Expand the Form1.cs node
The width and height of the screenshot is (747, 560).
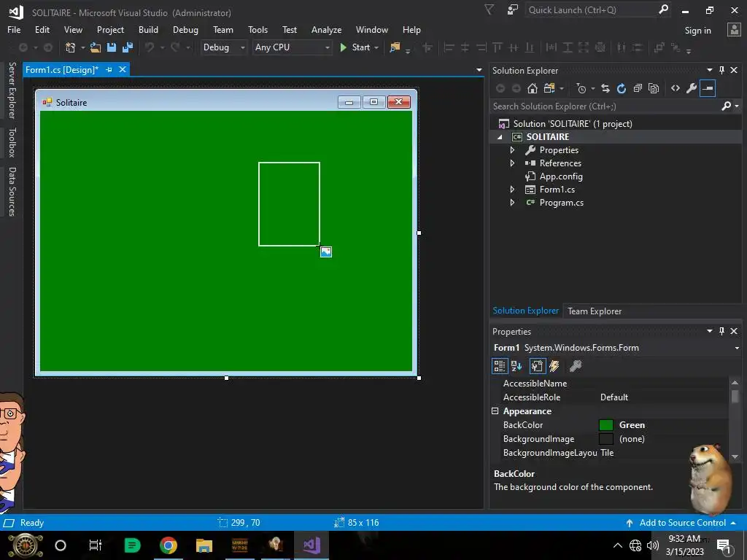512,190
